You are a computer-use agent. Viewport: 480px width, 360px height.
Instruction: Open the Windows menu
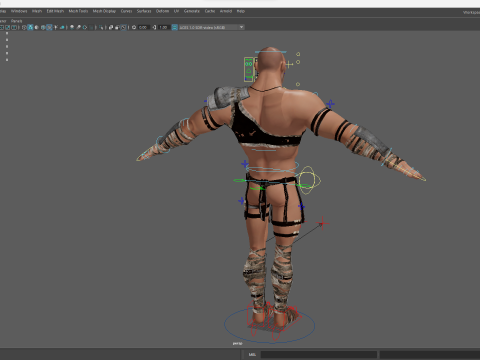pos(19,11)
